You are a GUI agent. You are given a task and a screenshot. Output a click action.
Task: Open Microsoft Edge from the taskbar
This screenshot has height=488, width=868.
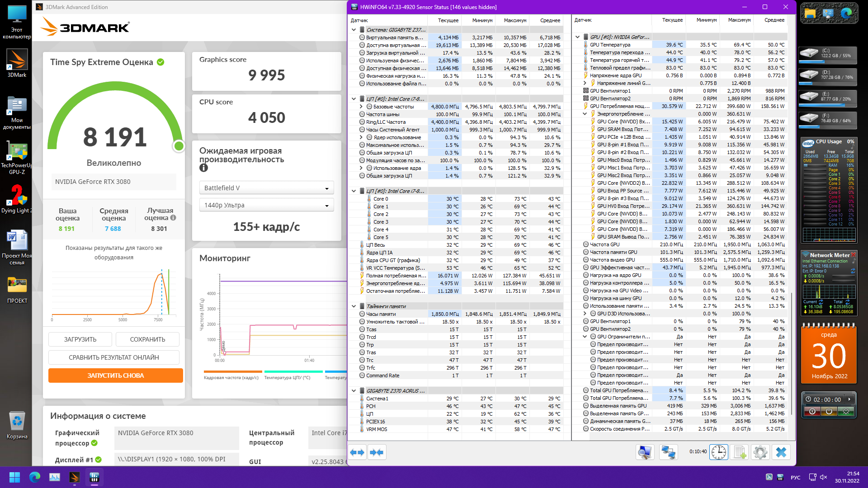(x=35, y=477)
